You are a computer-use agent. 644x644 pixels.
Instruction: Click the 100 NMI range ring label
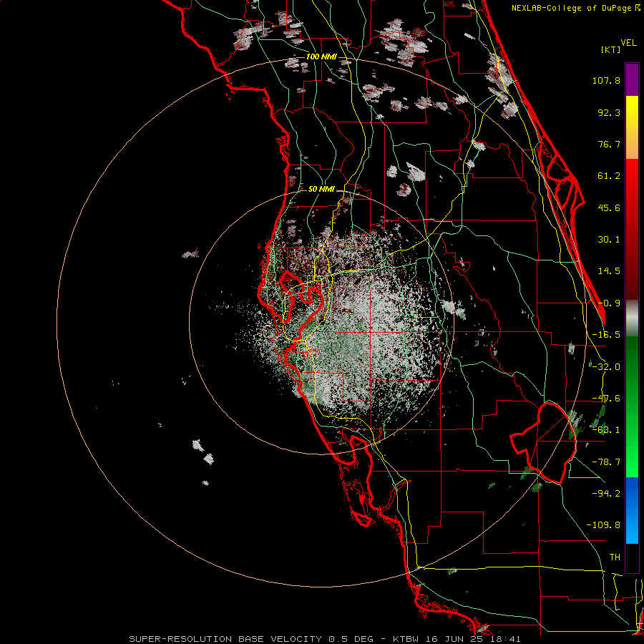[321, 57]
